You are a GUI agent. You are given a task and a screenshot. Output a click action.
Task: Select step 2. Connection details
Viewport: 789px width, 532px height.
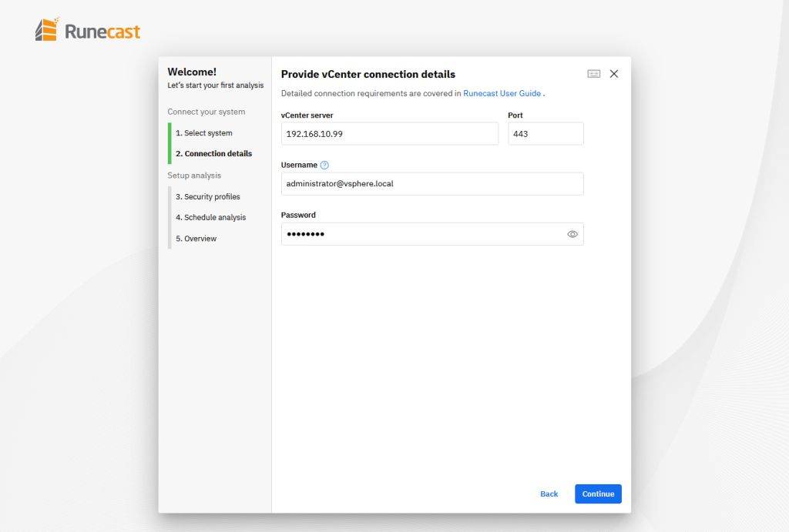[x=214, y=153]
